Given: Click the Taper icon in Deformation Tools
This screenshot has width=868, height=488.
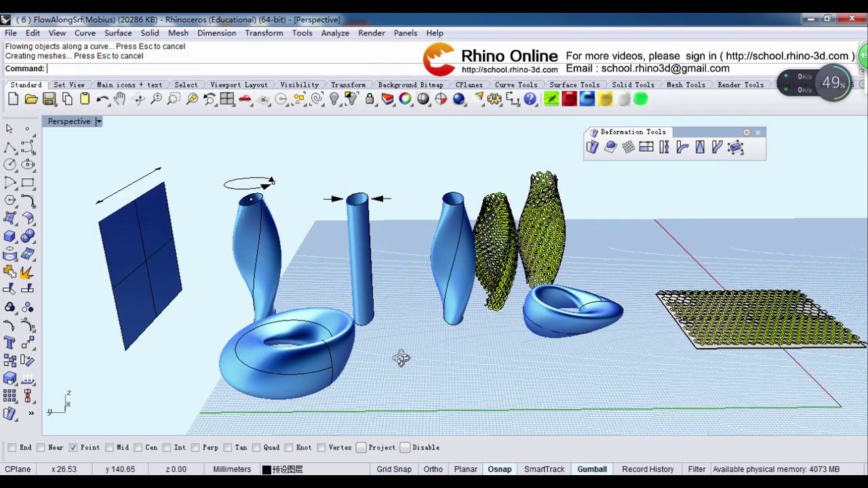Looking at the screenshot, I should (x=700, y=147).
